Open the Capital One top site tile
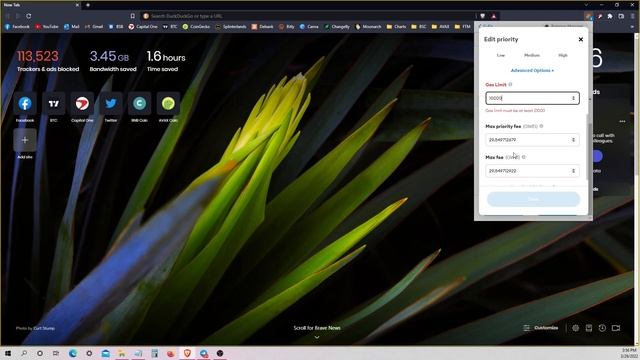Image resolution: width=640 pixels, height=360 pixels. (82, 104)
